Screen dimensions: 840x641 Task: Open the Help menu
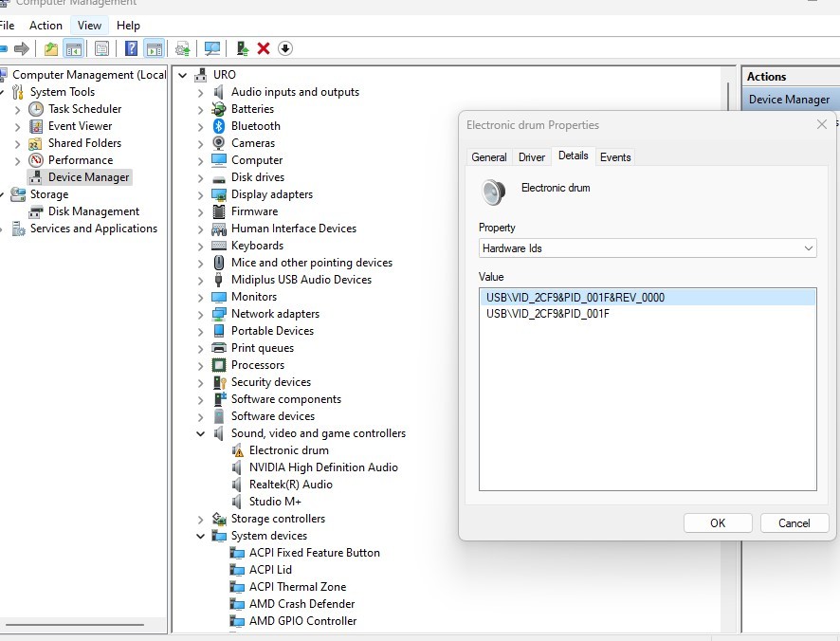[128, 26]
